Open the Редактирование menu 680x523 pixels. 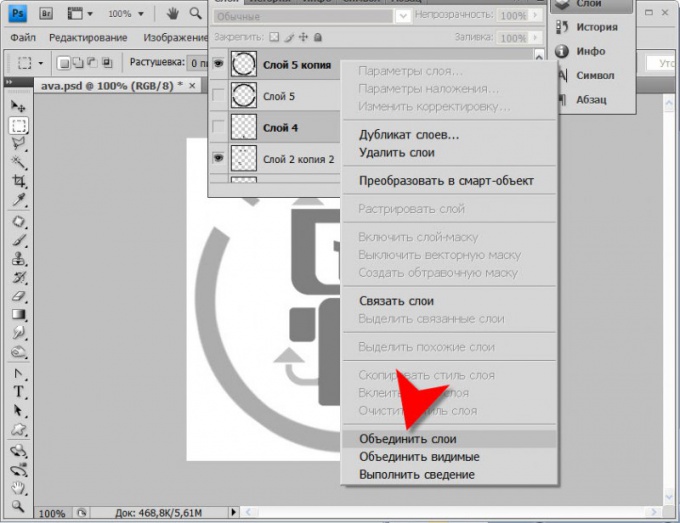coord(88,38)
